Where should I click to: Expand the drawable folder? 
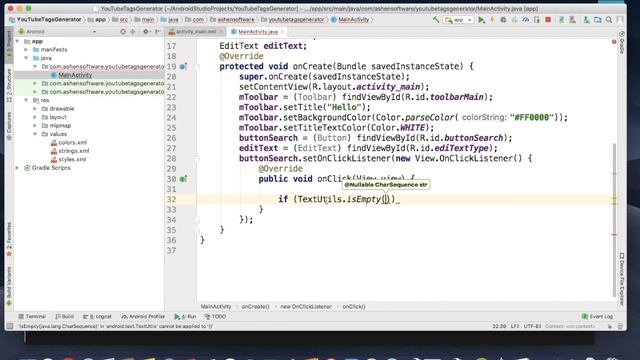(35, 109)
